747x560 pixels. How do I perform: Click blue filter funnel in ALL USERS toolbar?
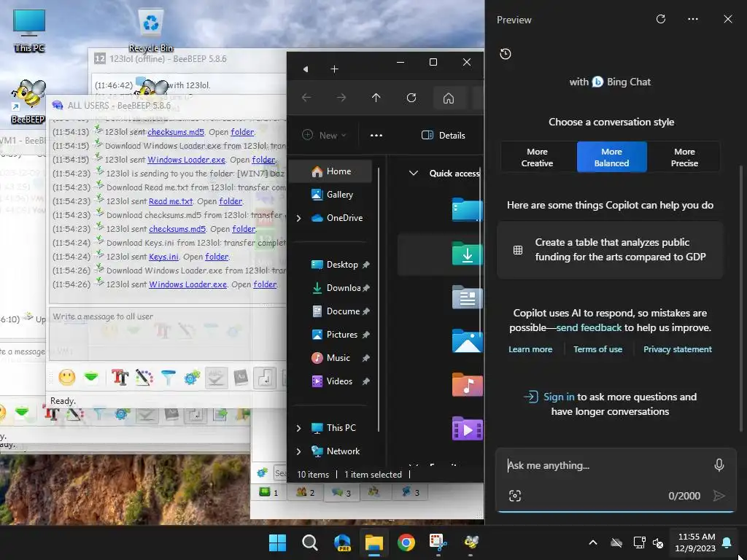pos(169,378)
